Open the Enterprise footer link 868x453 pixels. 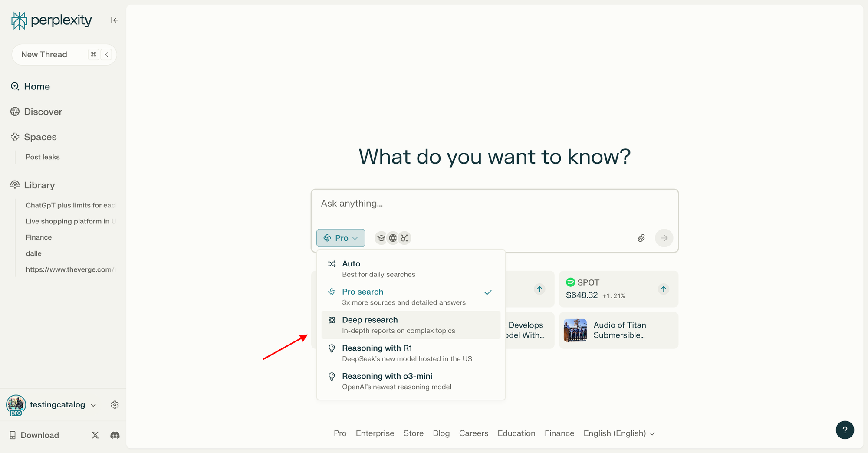[x=375, y=433]
